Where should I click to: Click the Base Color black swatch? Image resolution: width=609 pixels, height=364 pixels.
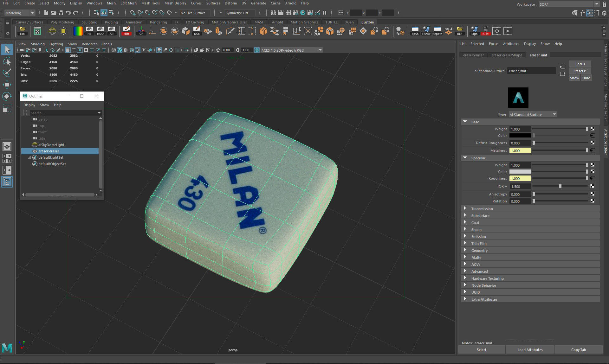click(x=520, y=136)
